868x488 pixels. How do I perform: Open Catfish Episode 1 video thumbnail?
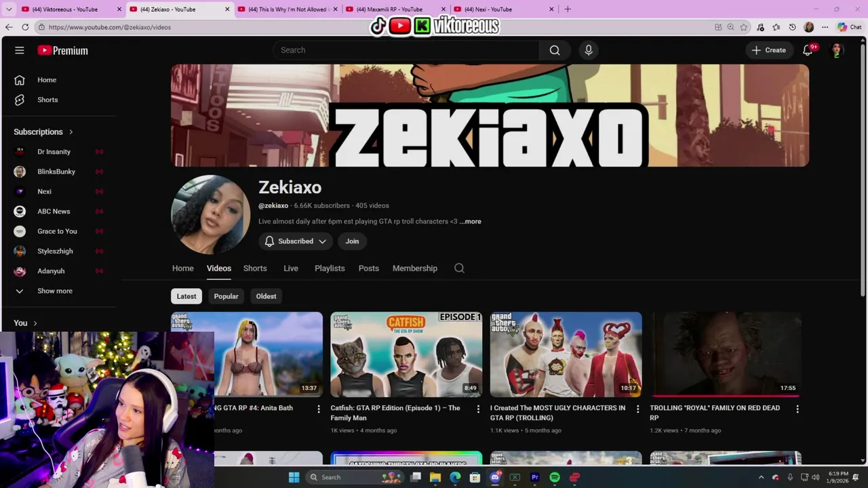406,354
